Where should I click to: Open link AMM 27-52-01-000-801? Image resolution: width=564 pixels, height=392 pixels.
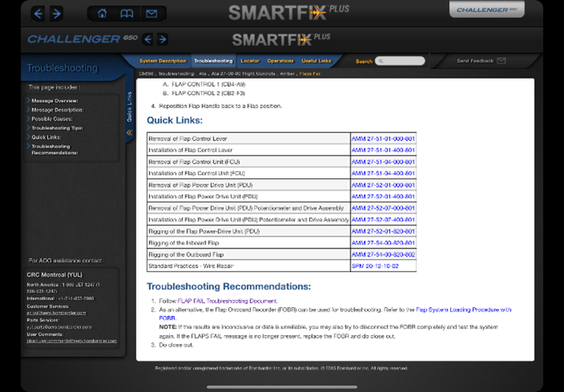[x=383, y=185]
